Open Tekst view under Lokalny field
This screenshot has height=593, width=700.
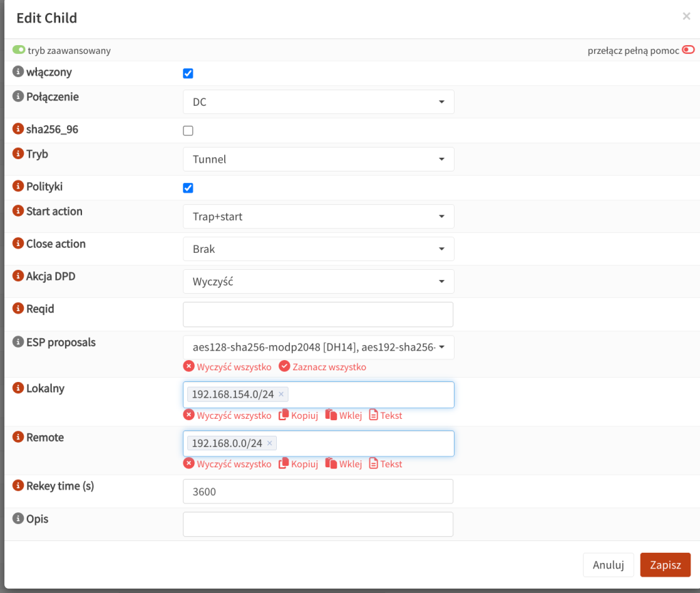[x=373, y=415]
